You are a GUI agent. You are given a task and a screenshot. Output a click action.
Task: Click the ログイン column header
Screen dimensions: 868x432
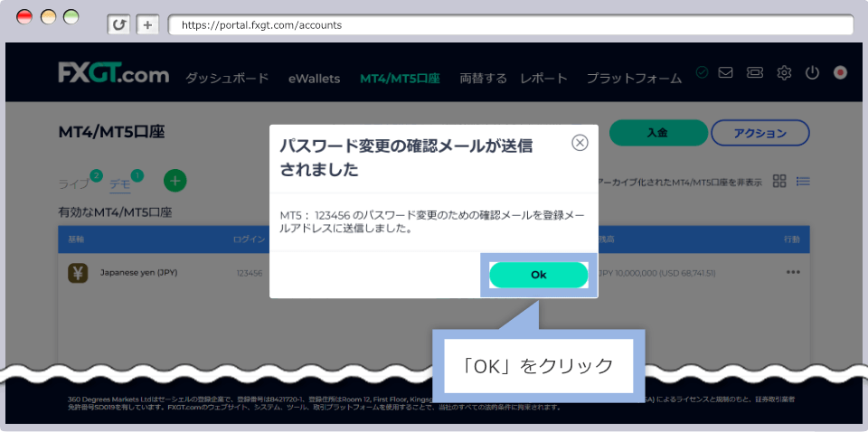pyautogui.click(x=249, y=239)
